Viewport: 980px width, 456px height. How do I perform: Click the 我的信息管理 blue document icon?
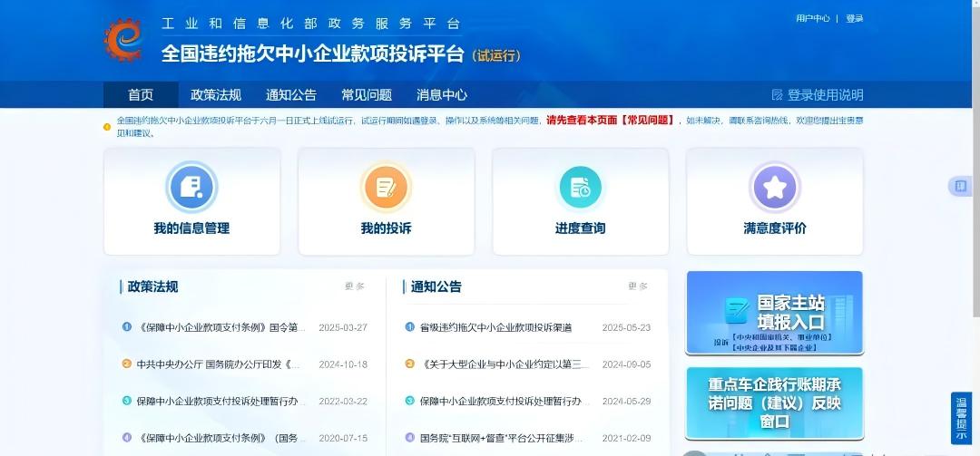pyautogui.click(x=191, y=188)
